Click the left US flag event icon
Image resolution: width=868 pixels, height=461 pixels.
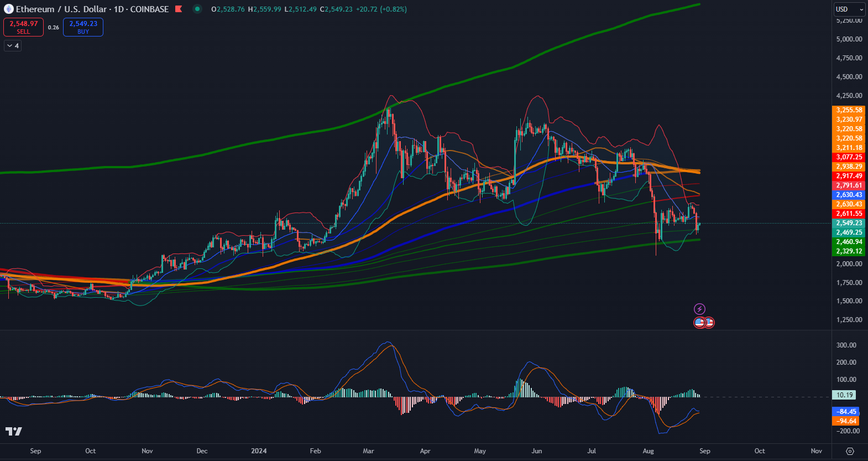[699, 322]
